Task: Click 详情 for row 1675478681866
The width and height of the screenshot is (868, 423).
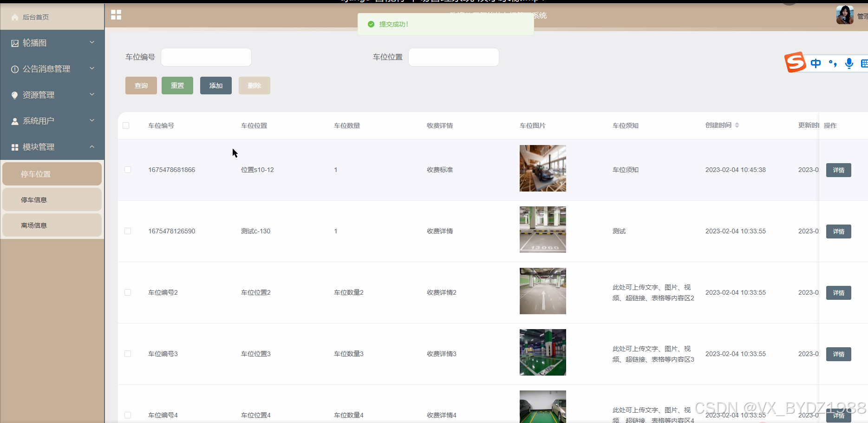Action: [x=839, y=170]
